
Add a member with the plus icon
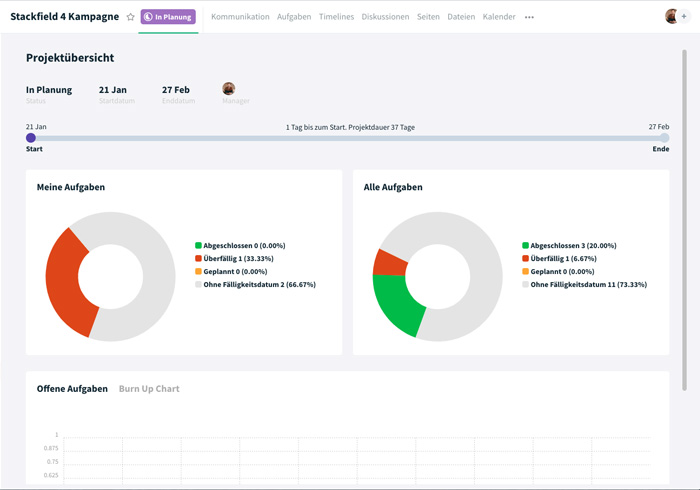point(684,17)
